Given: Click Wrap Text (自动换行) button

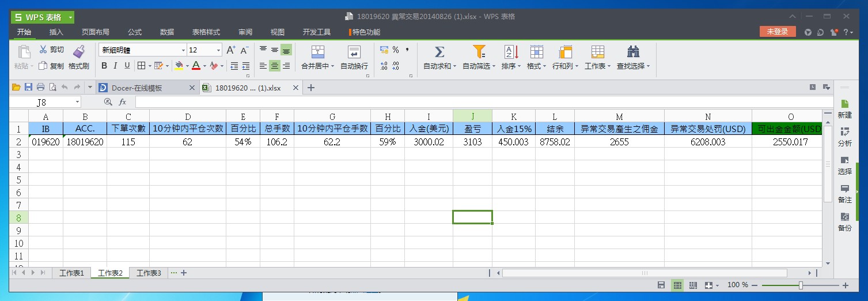Looking at the screenshot, I should click(354, 58).
